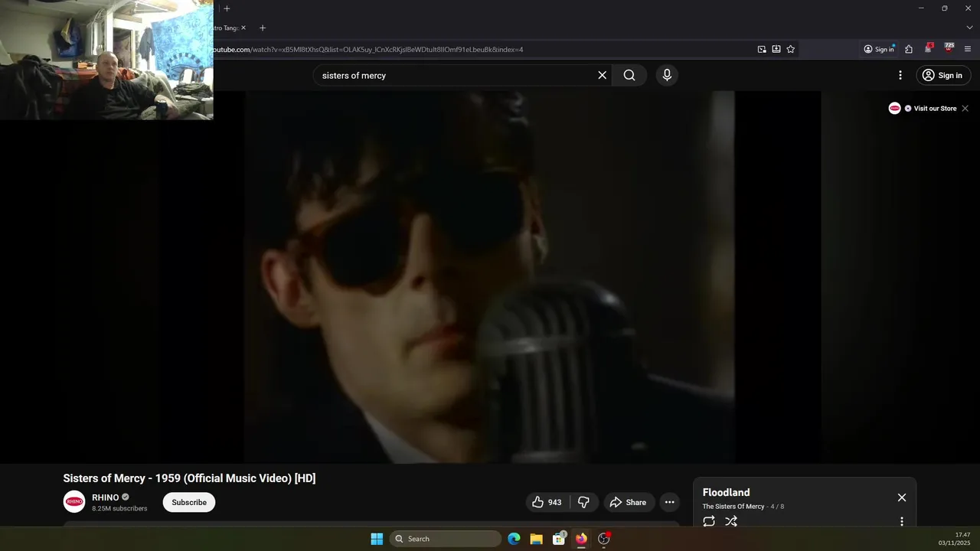Toggle shuffle playlist in Floodland panel
The width and height of the screenshot is (980, 551).
[x=731, y=521]
